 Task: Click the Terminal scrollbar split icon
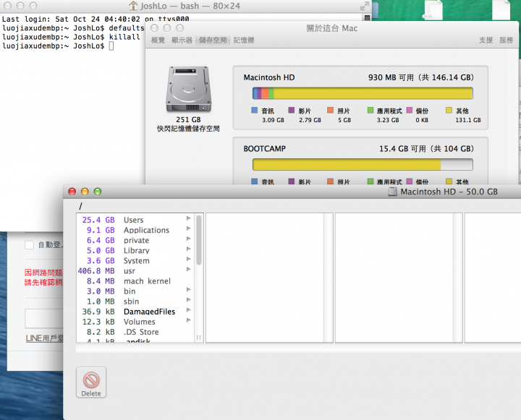[x=367, y=18]
